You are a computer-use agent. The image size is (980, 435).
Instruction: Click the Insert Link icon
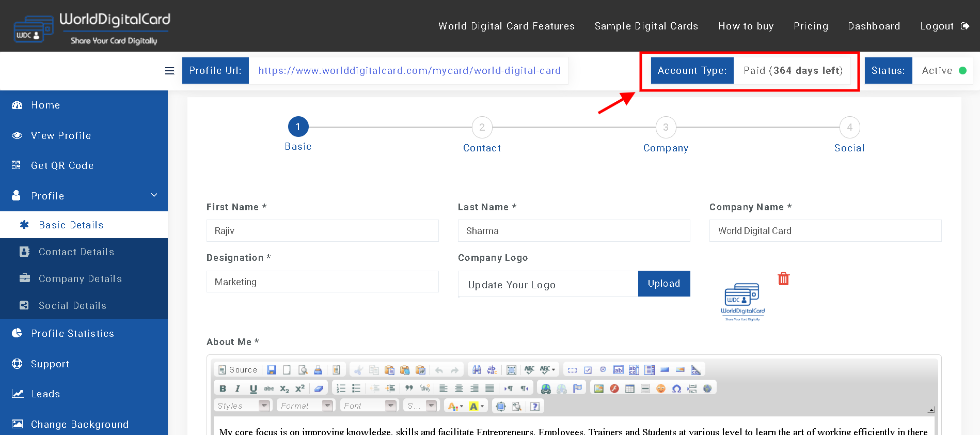coord(546,389)
